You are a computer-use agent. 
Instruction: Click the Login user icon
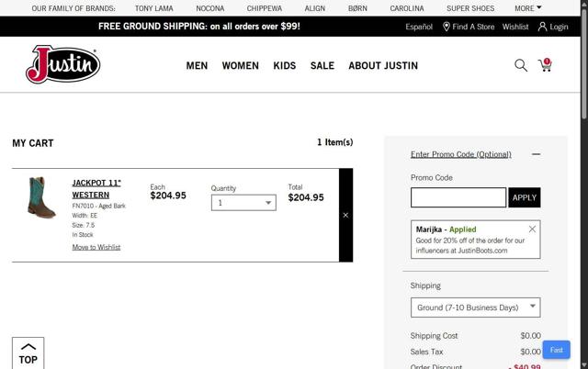click(542, 27)
